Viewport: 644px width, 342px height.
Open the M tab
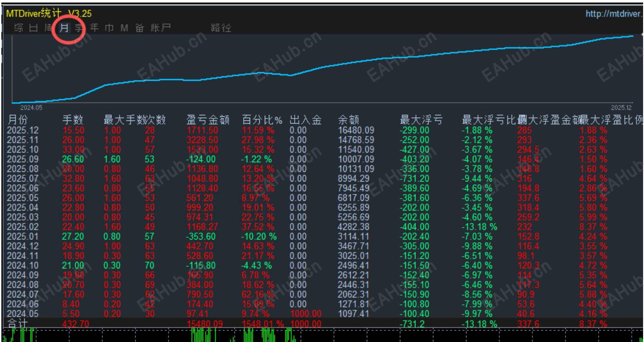coord(124,28)
